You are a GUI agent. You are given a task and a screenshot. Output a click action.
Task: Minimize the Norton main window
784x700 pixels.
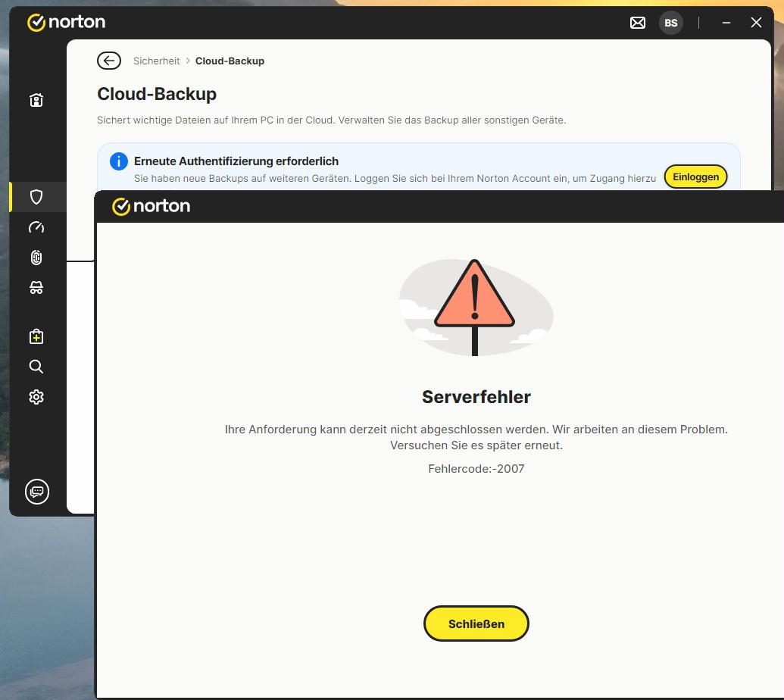pyautogui.click(x=726, y=23)
